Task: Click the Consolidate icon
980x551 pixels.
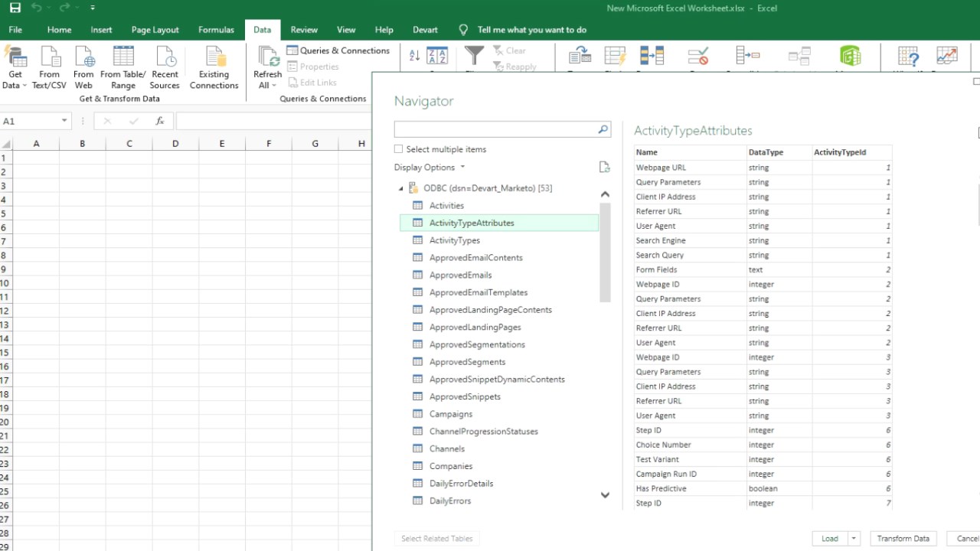Action: point(747,56)
